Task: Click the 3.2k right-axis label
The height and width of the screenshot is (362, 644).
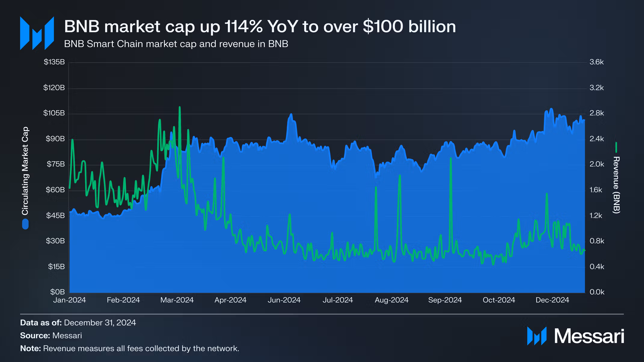Action: coord(597,88)
